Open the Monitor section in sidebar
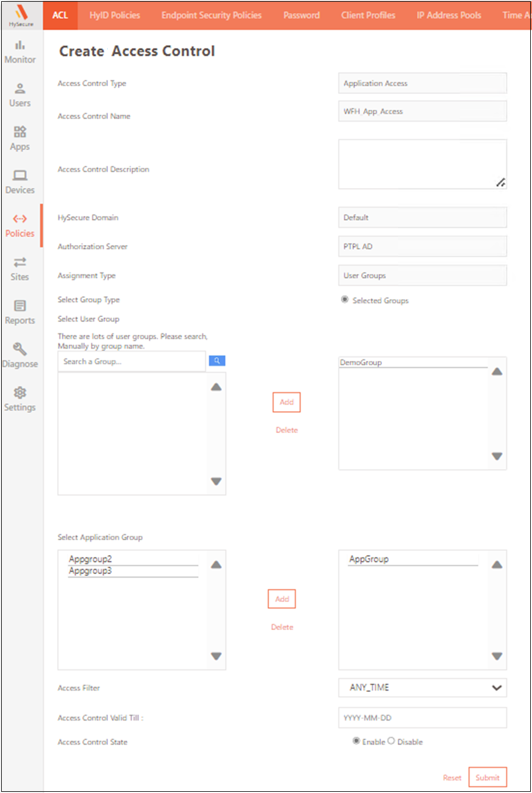The height and width of the screenshot is (793, 532). click(20, 51)
